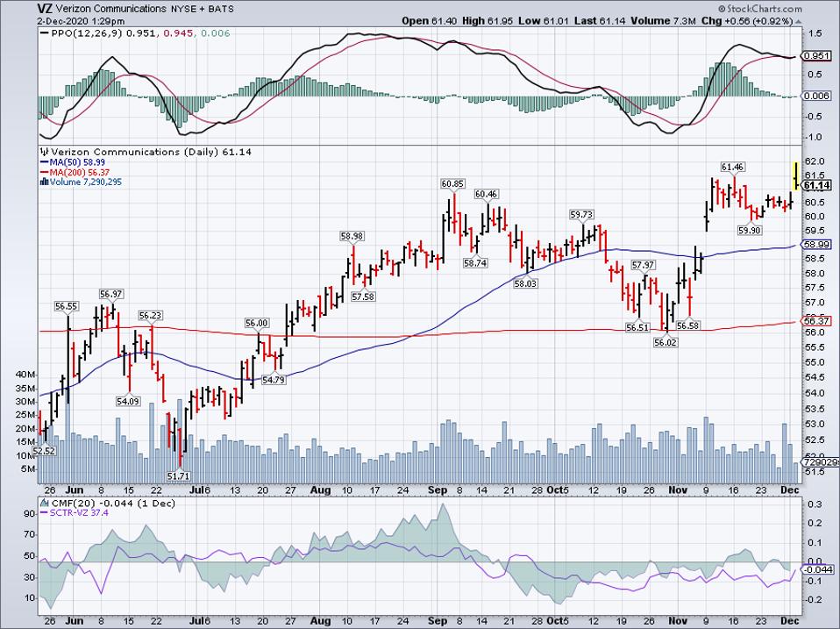The height and width of the screenshot is (629, 840).
Task: Click the yellow highlighted latest price bar
Action: click(x=796, y=175)
